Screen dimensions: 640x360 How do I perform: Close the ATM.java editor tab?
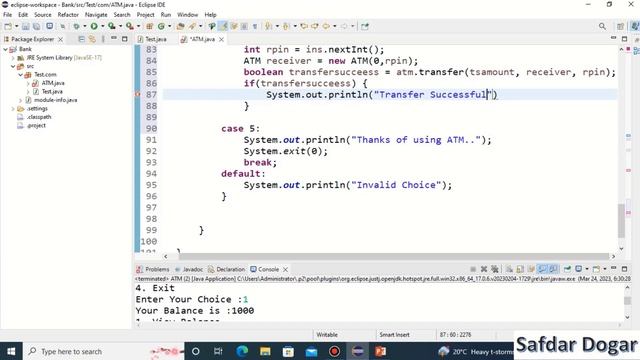coord(221,39)
